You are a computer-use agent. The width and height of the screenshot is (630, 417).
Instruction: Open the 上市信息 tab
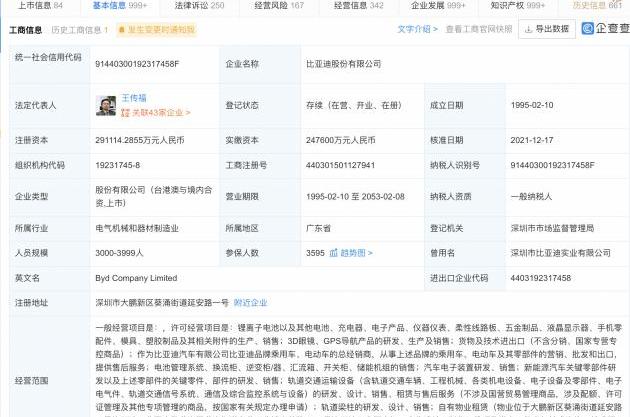pos(40,5)
